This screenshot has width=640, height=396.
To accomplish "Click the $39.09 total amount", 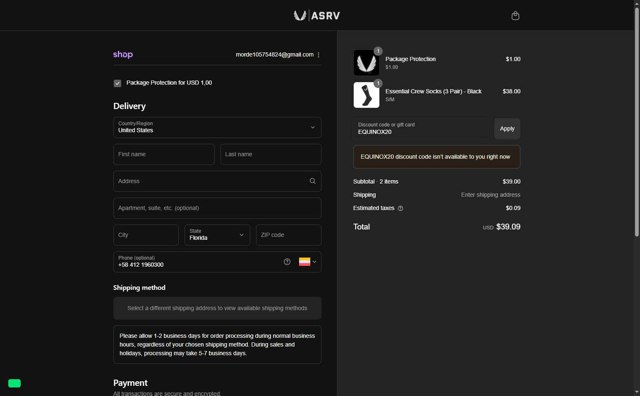I will tap(508, 227).
